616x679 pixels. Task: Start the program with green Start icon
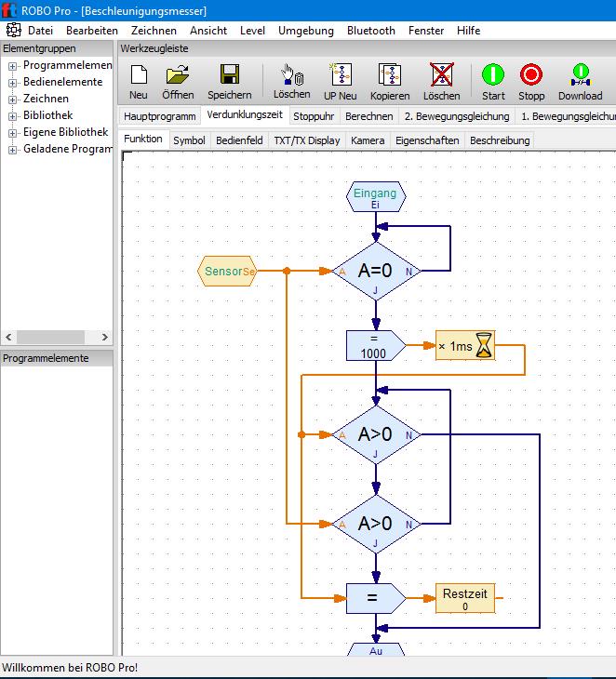(x=493, y=82)
